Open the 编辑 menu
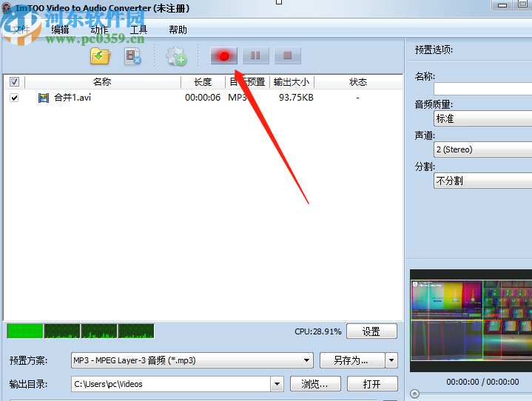The image size is (532, 401). 60,30
